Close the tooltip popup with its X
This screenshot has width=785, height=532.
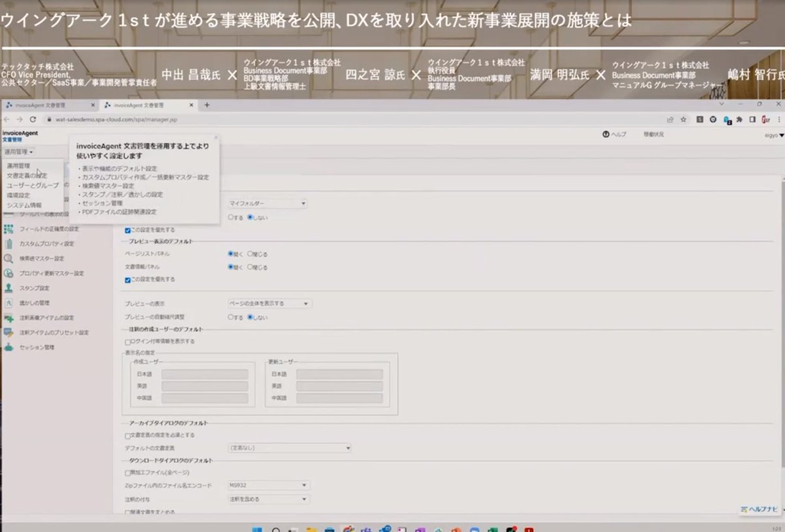pos(216,137)
